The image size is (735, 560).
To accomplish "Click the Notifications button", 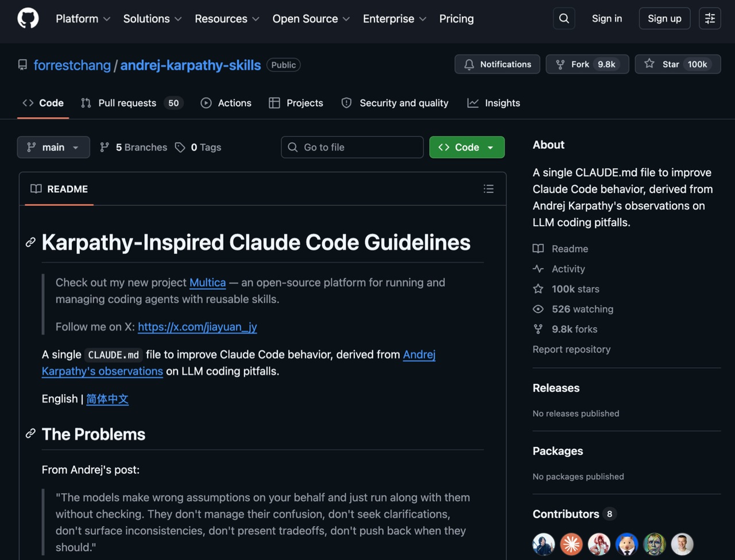I will [x=497, y=64].
